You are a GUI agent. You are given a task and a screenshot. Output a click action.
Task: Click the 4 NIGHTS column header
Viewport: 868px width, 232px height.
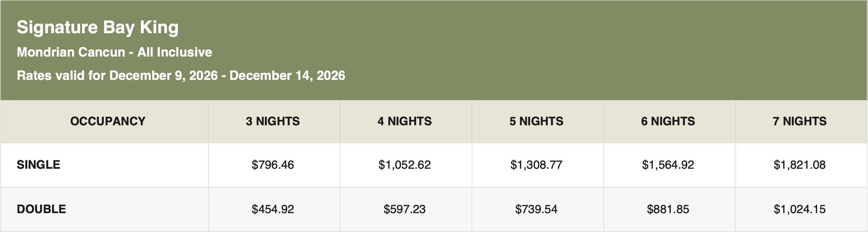tap(405, 121)
